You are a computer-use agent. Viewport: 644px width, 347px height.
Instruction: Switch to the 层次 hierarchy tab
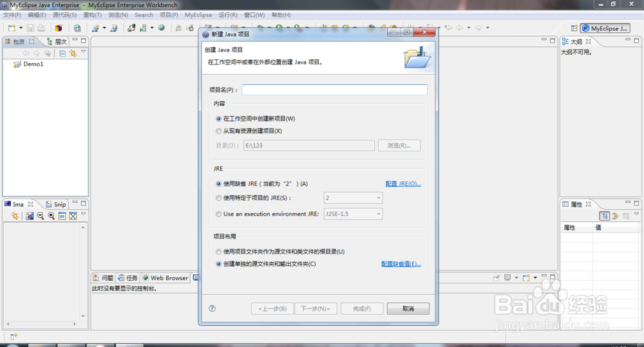pyautogui.click(x=57, y=41)
